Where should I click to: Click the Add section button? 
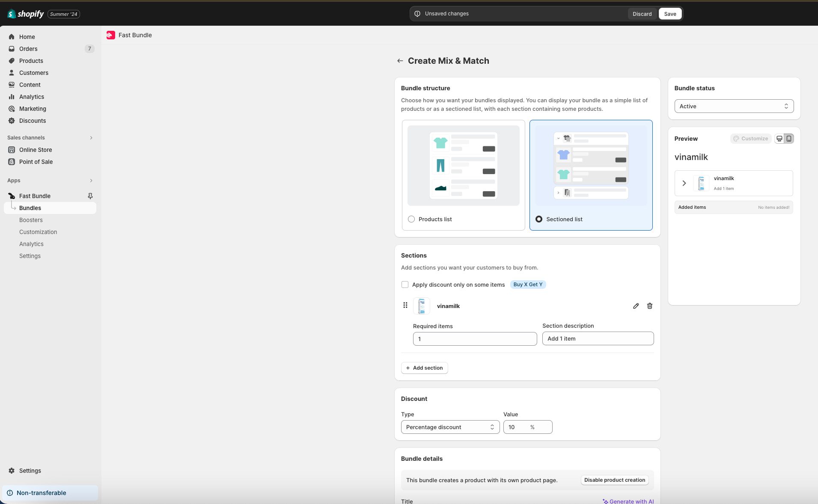[x=425, y=368]
